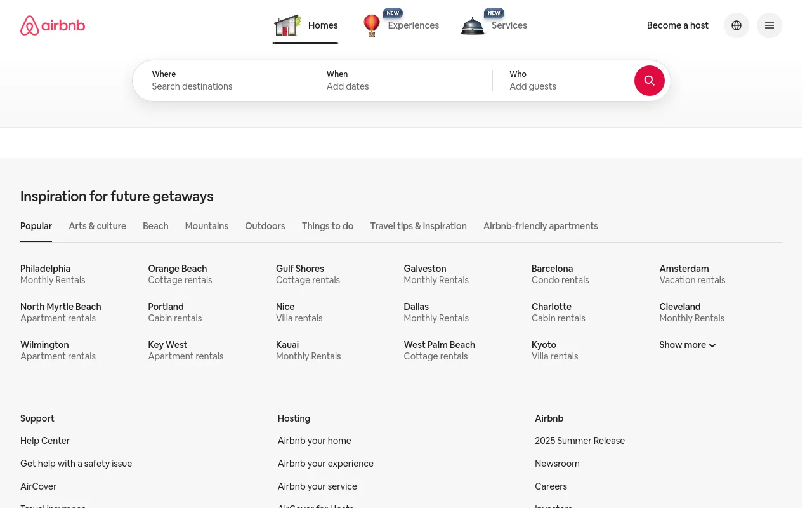812x508 pixels.
Task: Click the pink search magnifier button
Action: tap(650, 81)
